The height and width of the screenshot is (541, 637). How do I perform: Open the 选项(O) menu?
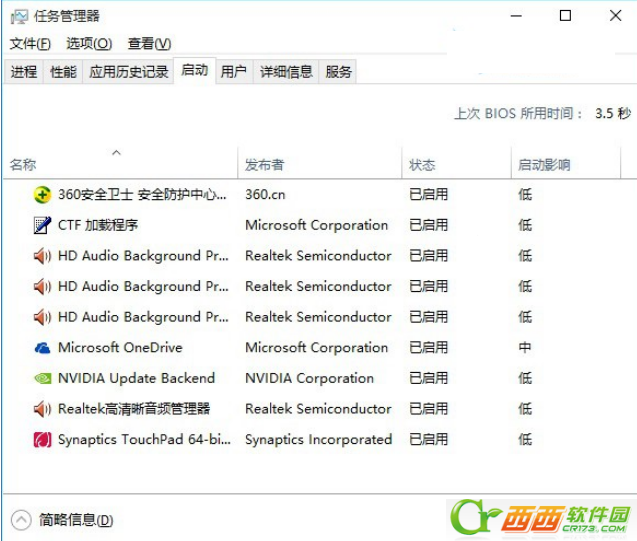89,43
